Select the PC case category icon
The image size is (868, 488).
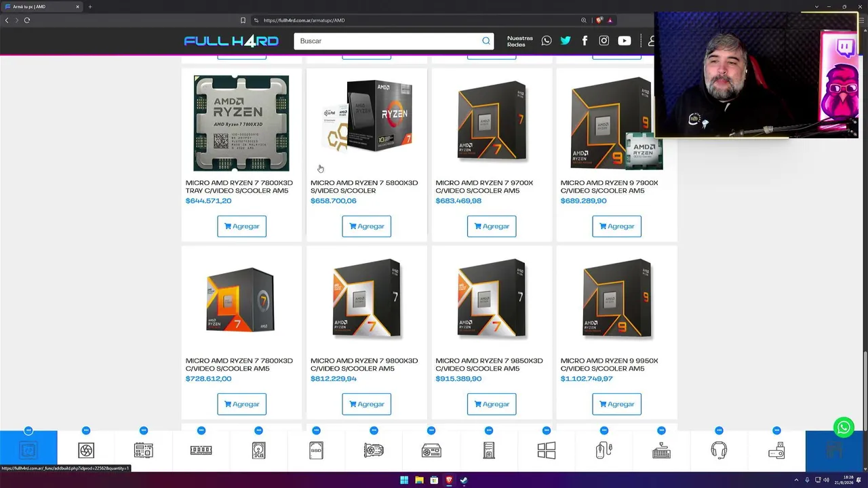click(x=489, y=450)
